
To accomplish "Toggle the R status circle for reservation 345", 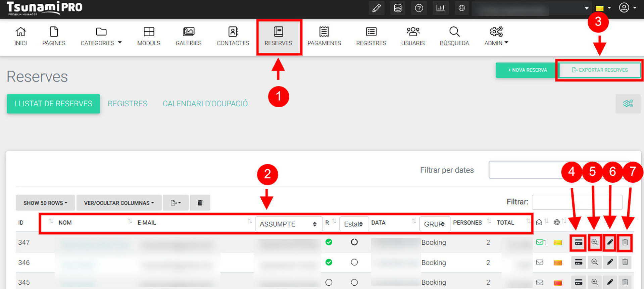I will [329, 282].
